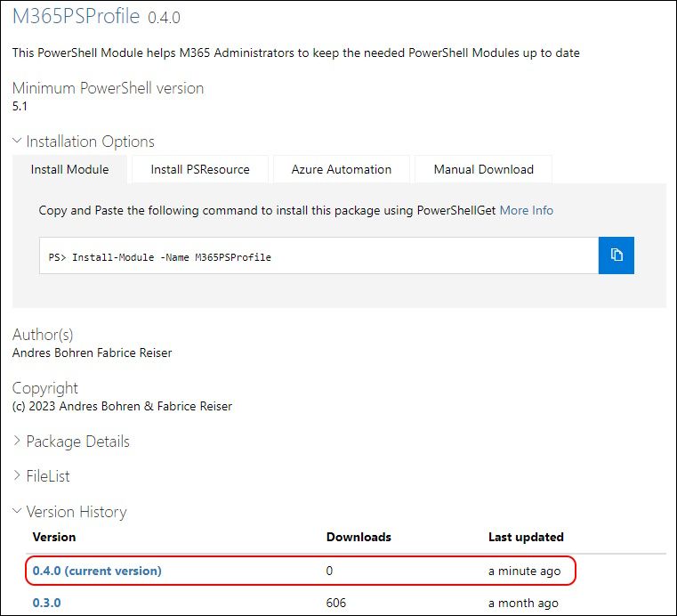Click the M365PSProfile page title
Screen dimensions: 677x616
(77, 17)
